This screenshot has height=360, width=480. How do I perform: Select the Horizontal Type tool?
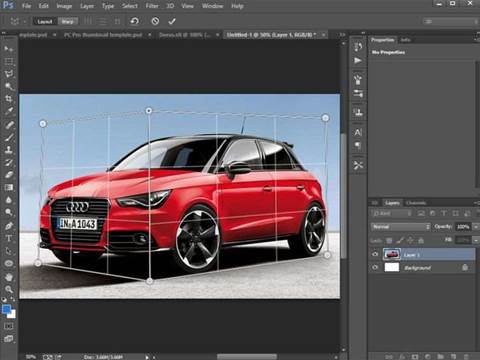click(8, 238)
